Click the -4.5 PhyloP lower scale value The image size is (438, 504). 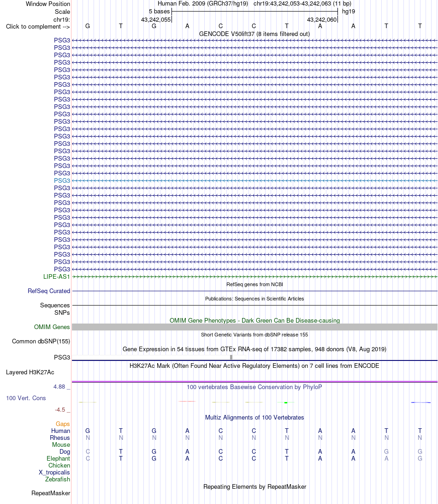[60, 410]
